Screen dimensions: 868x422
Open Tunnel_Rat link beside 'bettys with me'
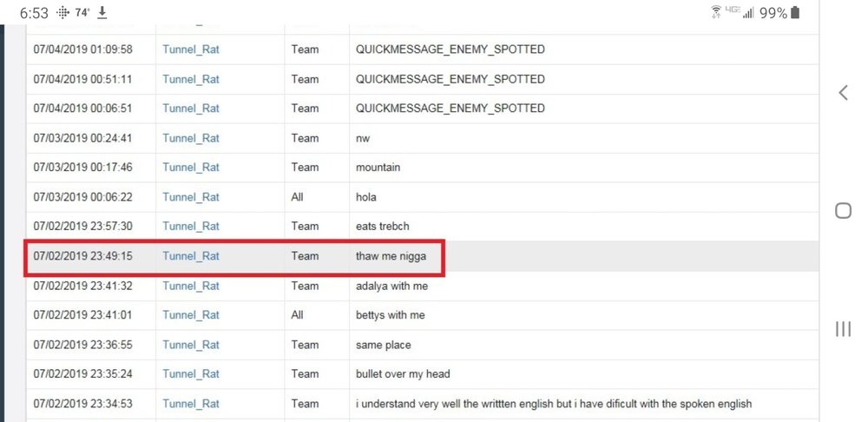point(191,315)
